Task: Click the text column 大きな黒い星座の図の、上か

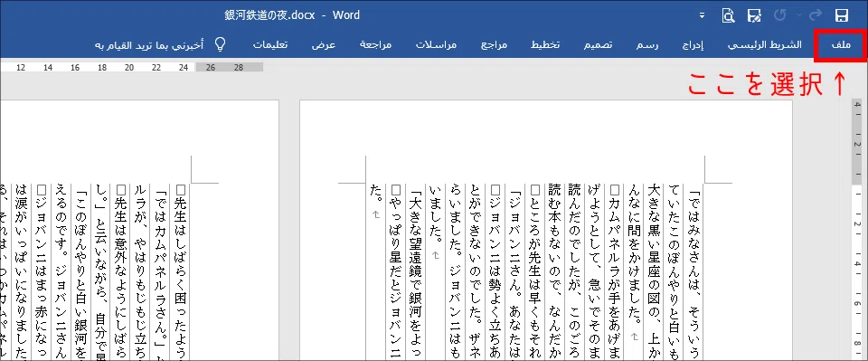Action: [x=655, y=272]
